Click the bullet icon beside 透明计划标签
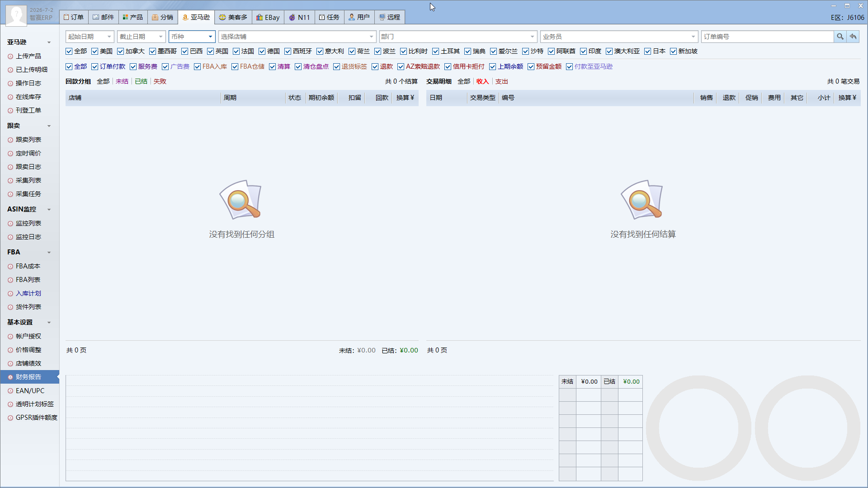Image resolution: width=868 pixels, height=488 pixels. (10, 404)
